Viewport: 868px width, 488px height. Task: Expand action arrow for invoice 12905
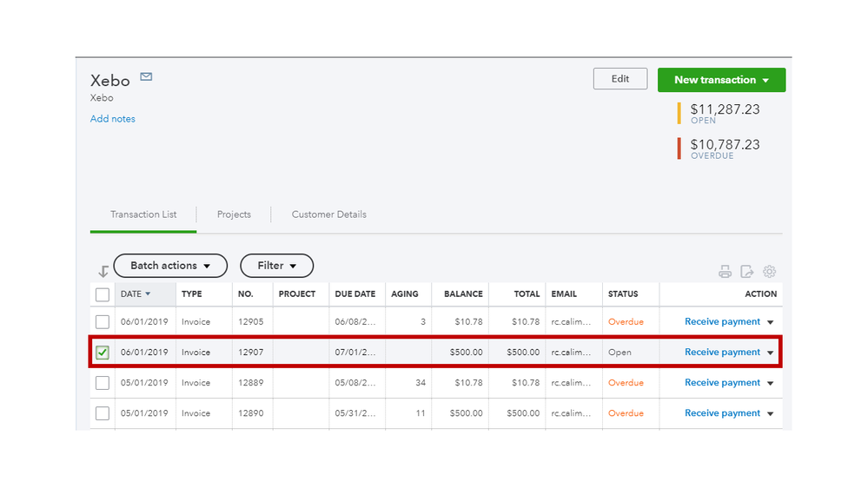(x=770, y=322)
